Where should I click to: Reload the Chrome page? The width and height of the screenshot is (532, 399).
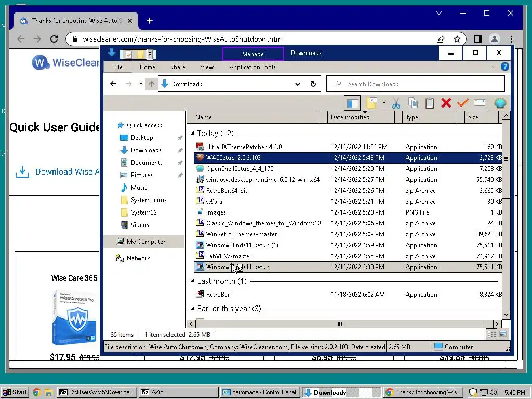[54, 39]
